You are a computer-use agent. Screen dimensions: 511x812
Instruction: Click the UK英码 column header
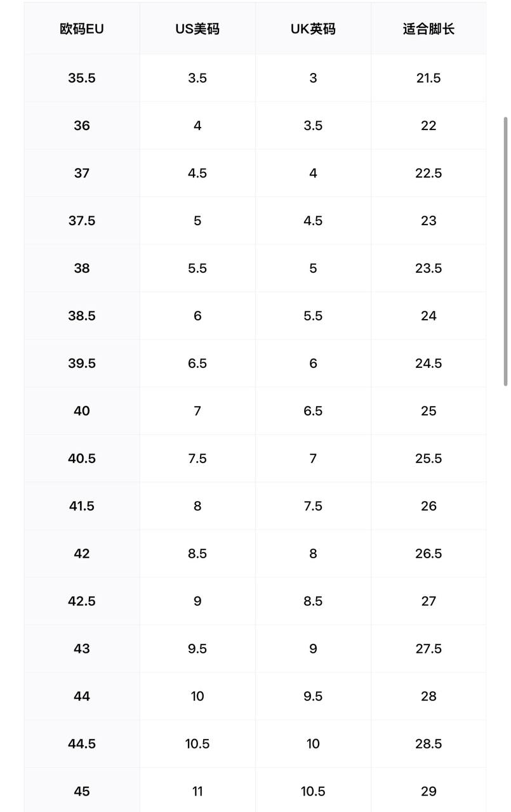pos(313,29)
